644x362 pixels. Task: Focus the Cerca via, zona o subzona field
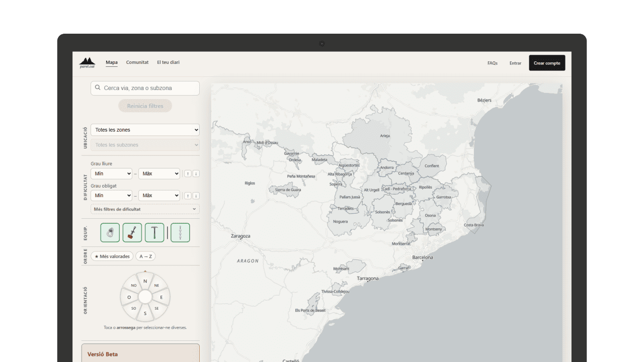(x=145, y=88)
